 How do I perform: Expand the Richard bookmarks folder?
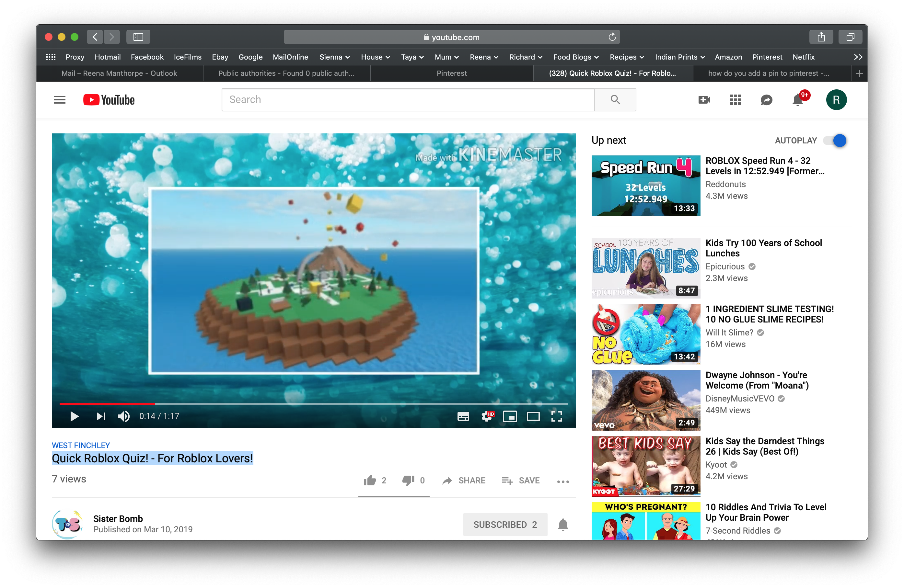[526, 57]
